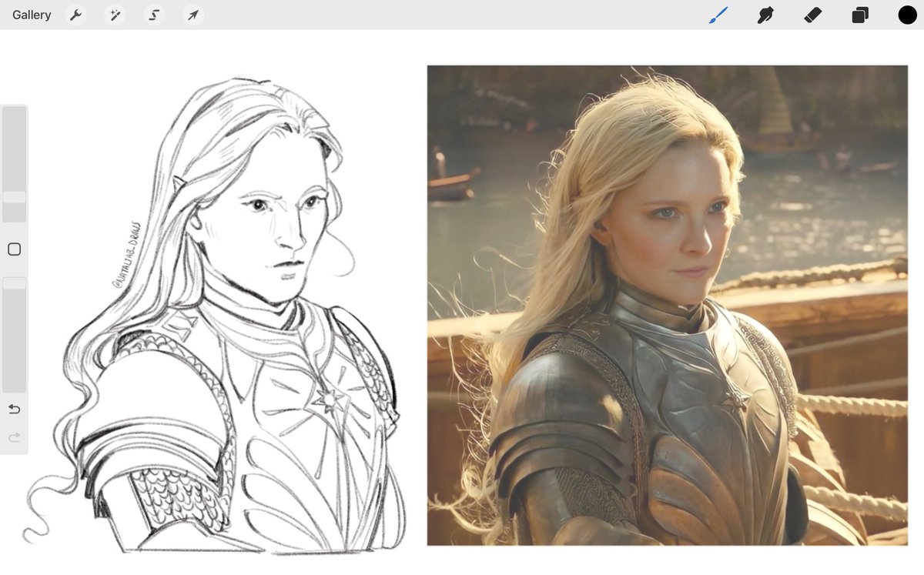Open the black color swatch picker

pyautogui.click(x=908, y=15)
